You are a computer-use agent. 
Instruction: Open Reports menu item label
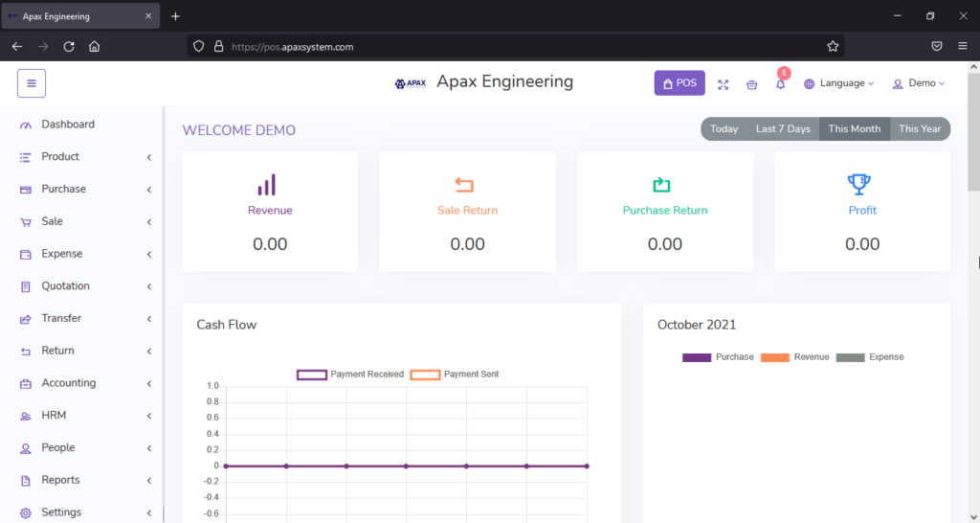point(60,480)
